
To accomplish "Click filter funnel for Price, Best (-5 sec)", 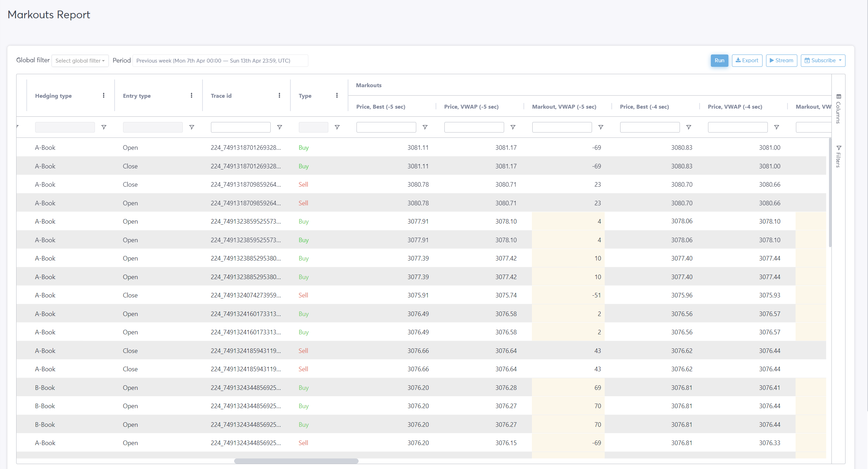I will point(425,127).
